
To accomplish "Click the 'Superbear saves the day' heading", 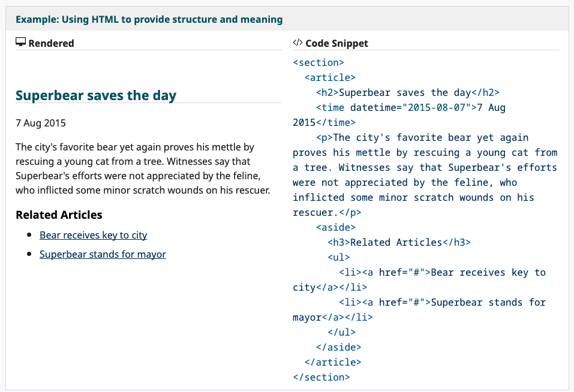I will 96,95.
